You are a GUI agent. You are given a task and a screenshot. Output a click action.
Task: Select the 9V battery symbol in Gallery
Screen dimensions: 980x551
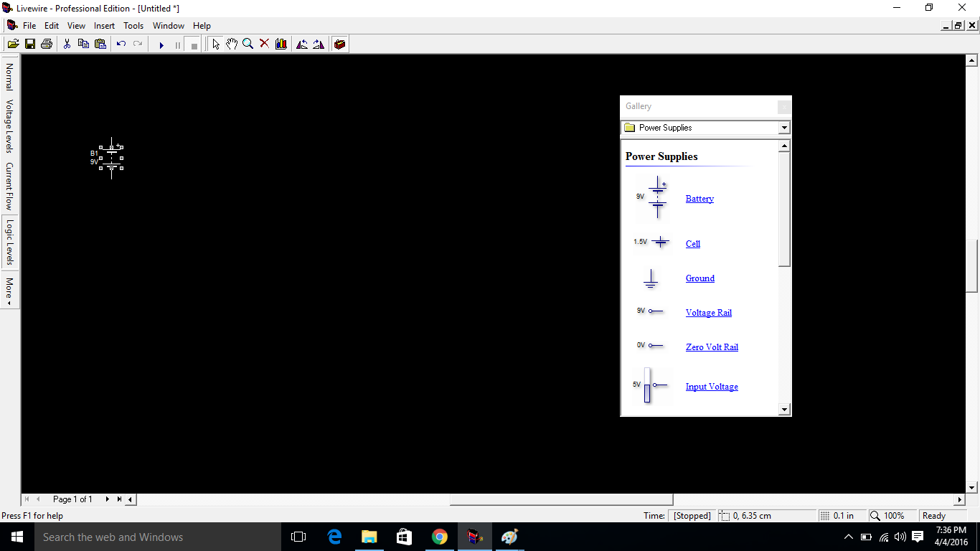point(653,197)
